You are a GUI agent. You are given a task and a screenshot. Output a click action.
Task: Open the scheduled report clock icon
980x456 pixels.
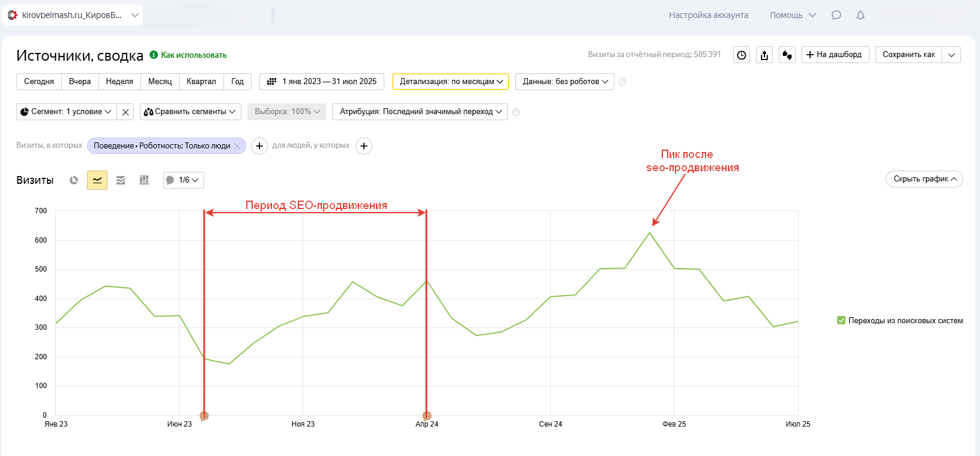742,55
